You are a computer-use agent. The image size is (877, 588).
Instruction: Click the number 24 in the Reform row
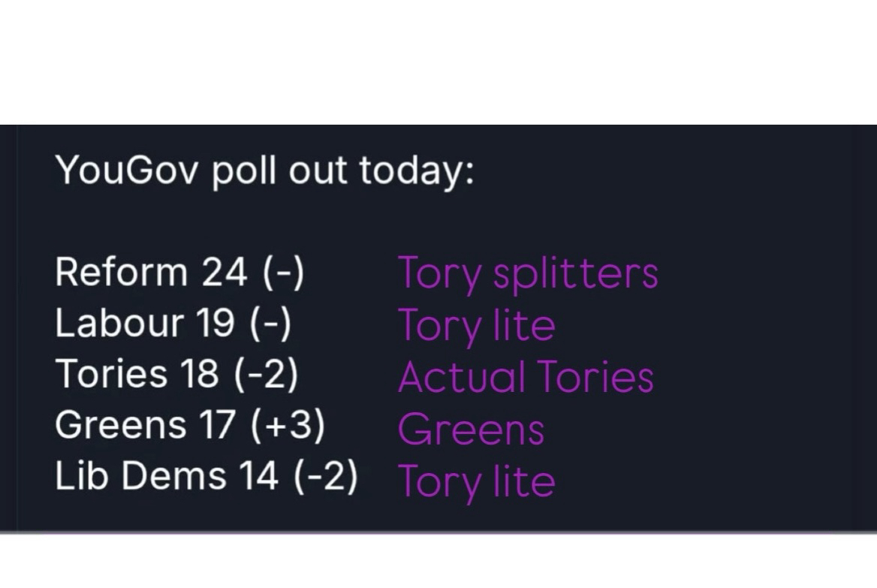click(x=224, y=272)
